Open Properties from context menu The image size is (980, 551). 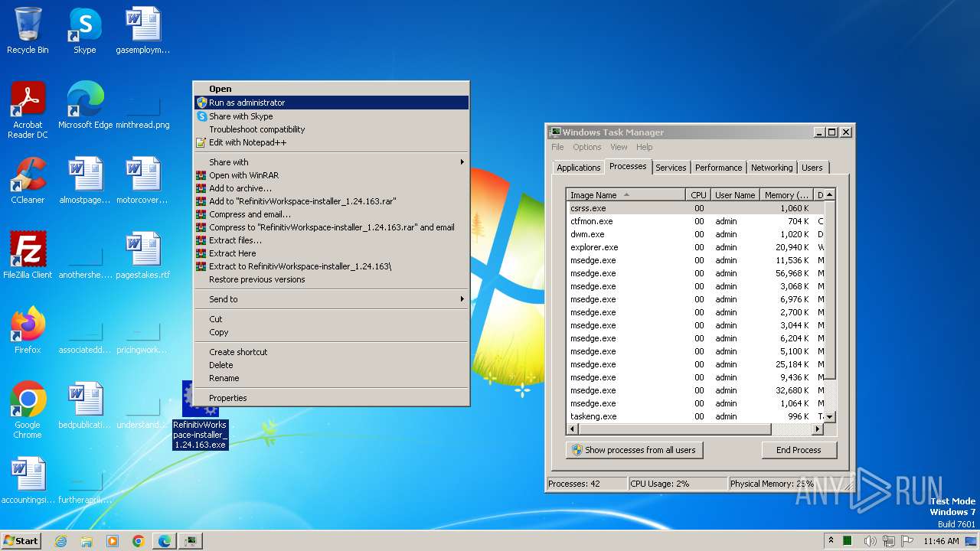331,398
